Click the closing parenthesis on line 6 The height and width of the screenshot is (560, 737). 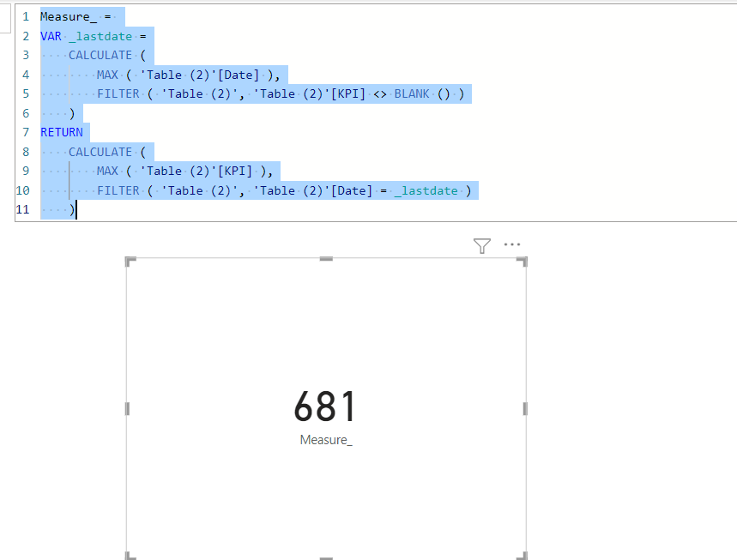click(72, 113)
